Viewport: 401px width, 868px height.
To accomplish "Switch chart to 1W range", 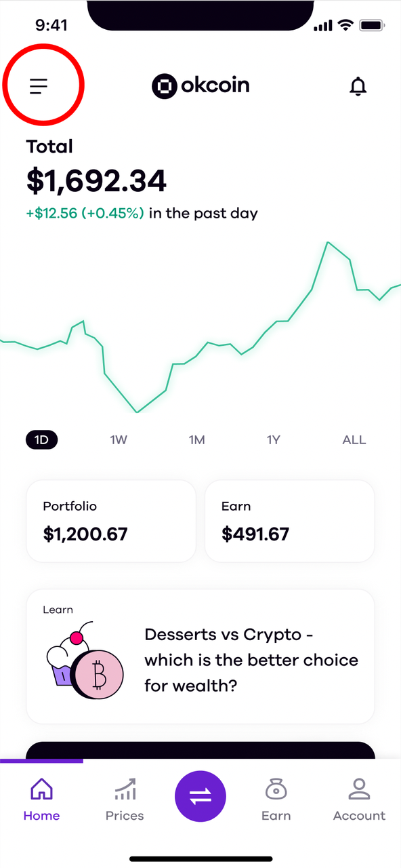I will click(x=119, y=439).
